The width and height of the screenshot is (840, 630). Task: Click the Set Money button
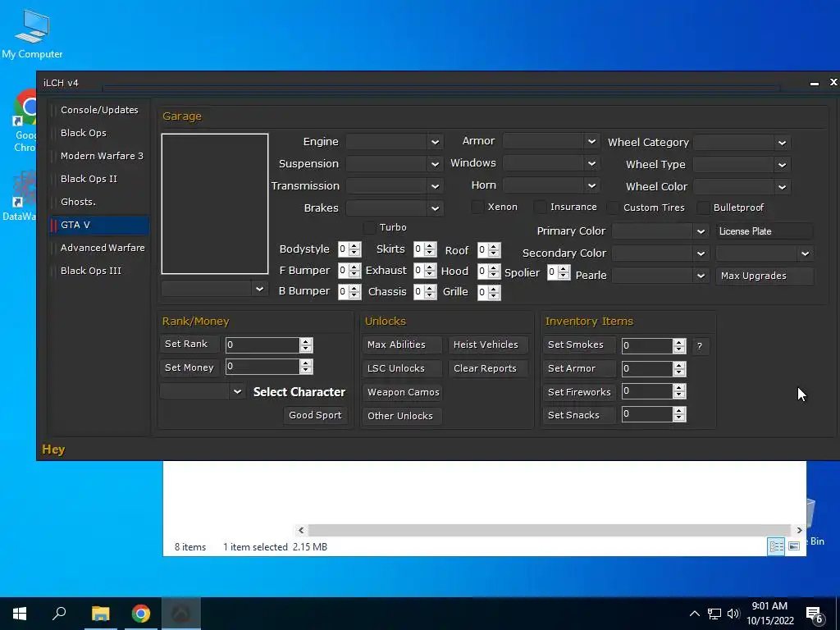click(x=189, y=367)
